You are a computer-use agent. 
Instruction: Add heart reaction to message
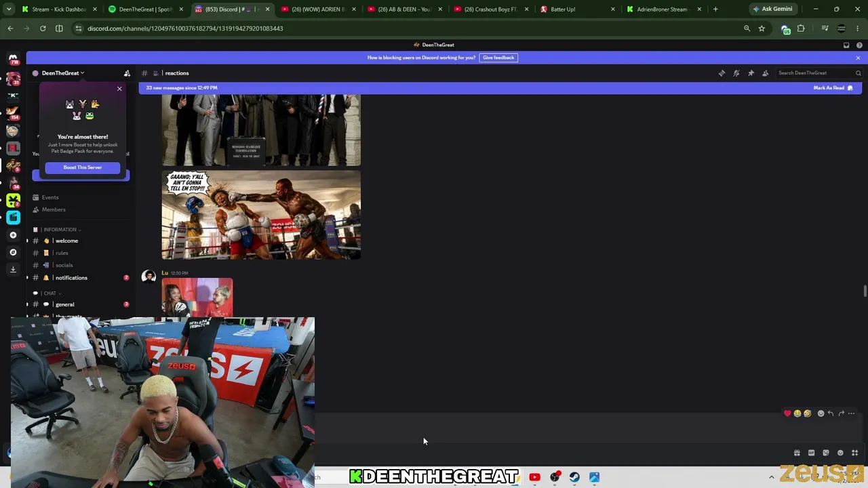click(787, 413)
